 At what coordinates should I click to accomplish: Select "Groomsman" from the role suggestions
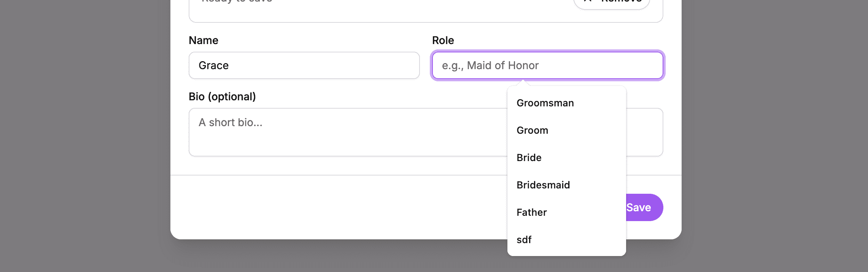point(545,103)
